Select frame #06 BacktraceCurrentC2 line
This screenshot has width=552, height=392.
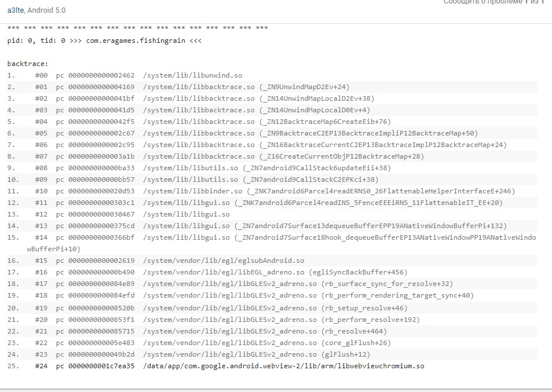(x=272, y=145)
